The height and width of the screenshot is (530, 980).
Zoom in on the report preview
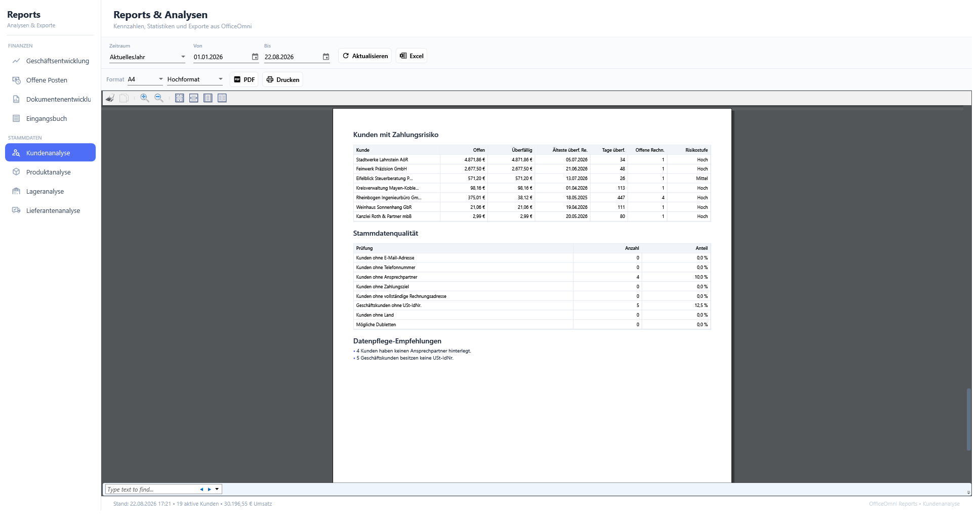pyautogui.click(x=145, y=98)
